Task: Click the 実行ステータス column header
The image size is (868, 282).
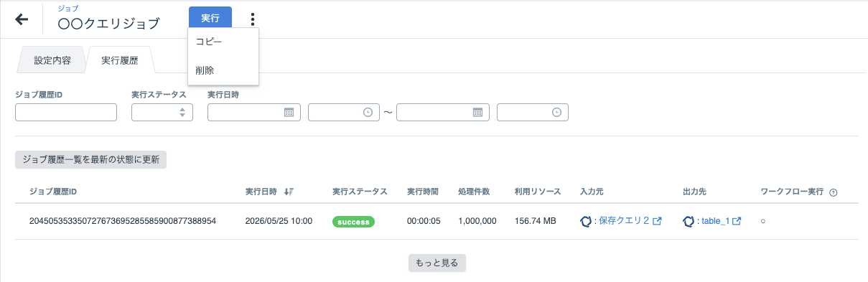Action: click(360, 192)
